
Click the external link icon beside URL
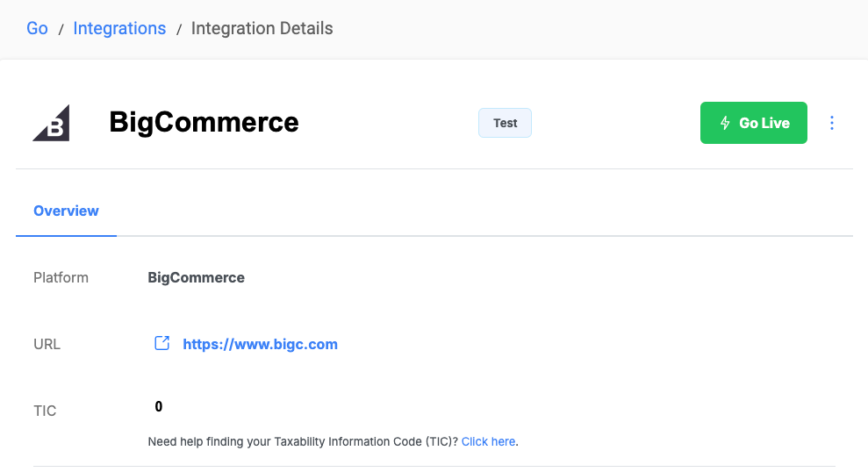(x=161, y=343)
